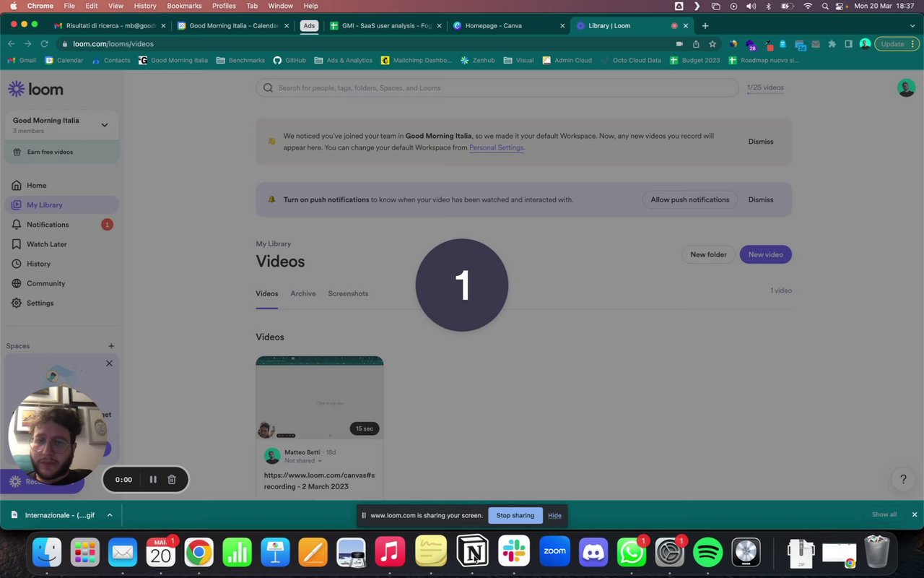This screenshot has width=924, height=578.
Task: Toggle Chrome side panel icon
Action: [849, 44]
